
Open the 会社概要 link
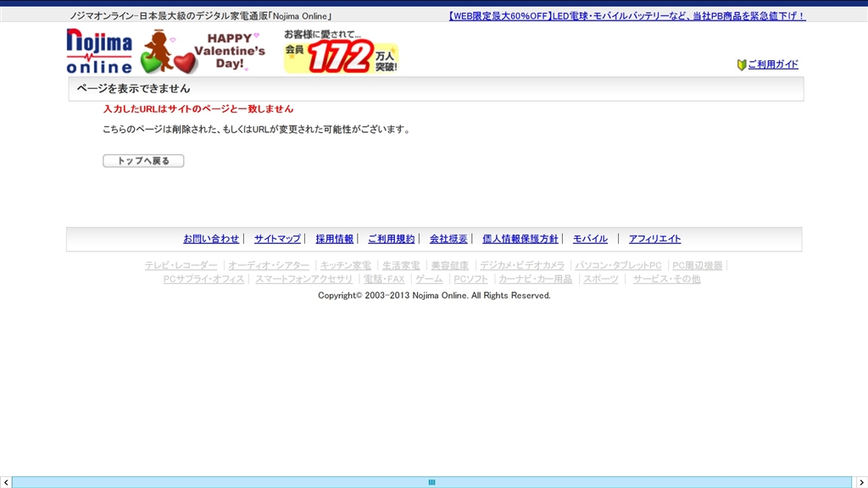pos(448,239)
